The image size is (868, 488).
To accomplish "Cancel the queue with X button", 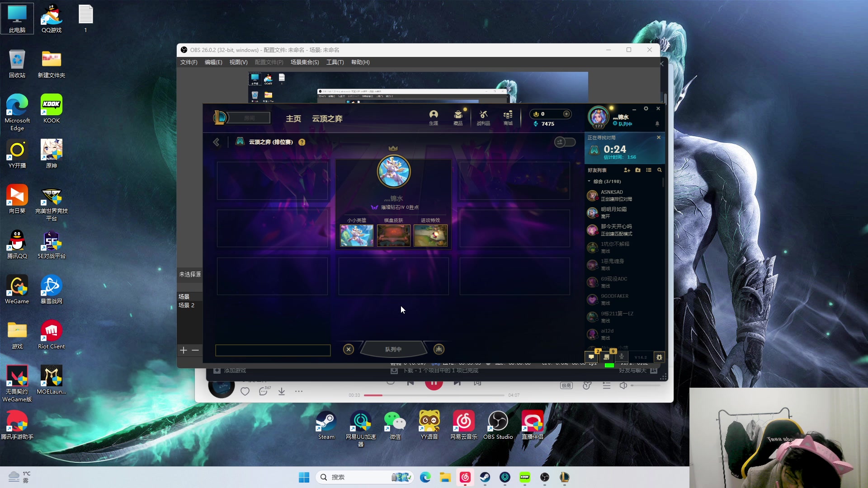I will pyautogui.click(x=348, y=349).
